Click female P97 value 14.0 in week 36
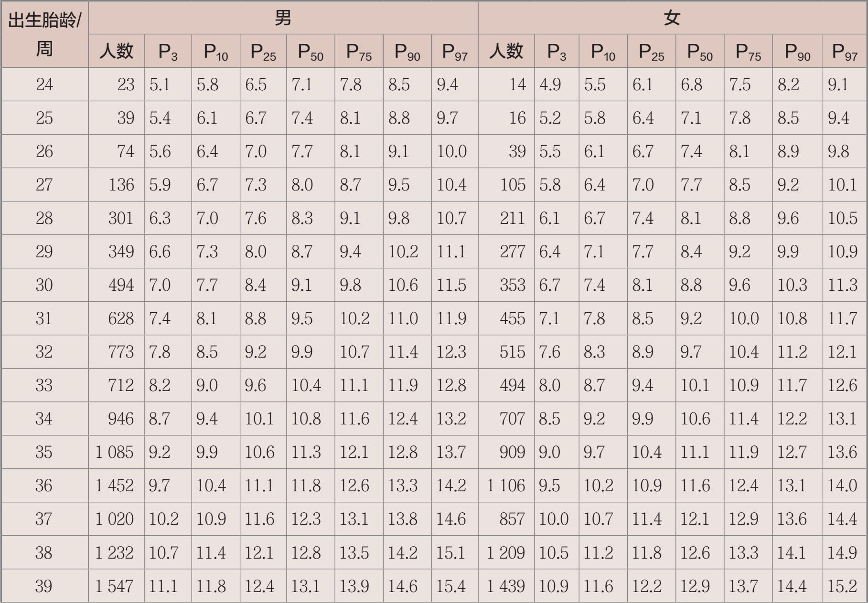868x603 pixels. coord(842,486)
